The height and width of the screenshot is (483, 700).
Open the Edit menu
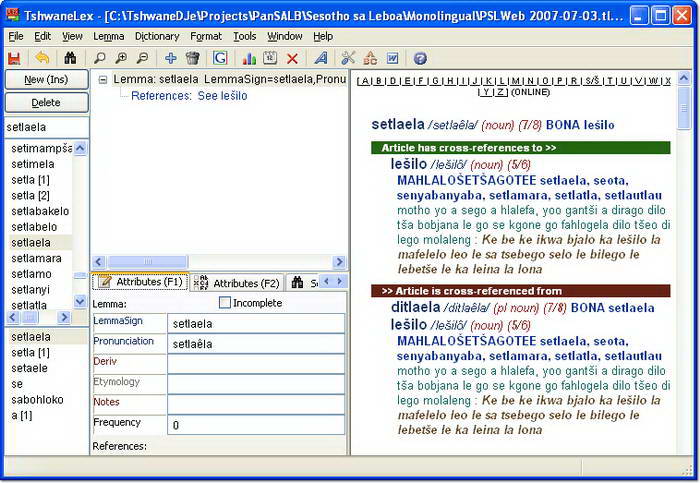pos(42,36)
